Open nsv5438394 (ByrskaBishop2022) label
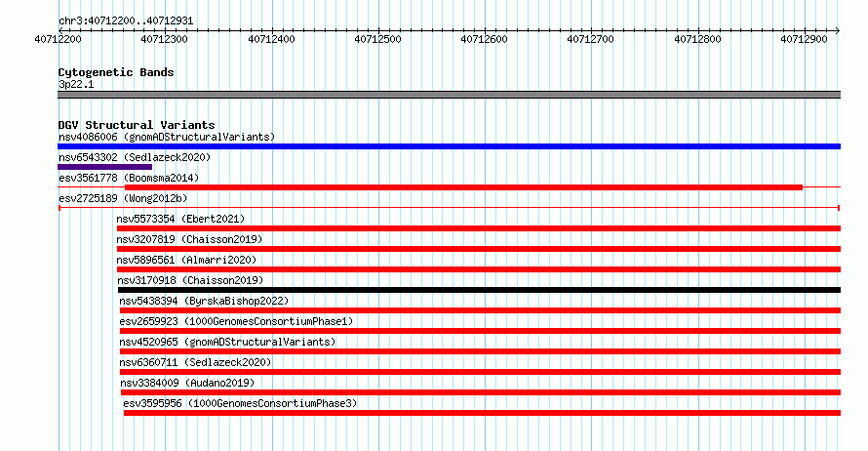This screenshot has width=868, height=451. click(204, 301)
